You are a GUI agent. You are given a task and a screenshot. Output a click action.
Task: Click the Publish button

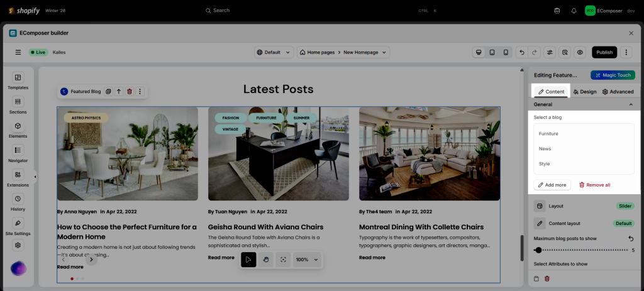604,53
